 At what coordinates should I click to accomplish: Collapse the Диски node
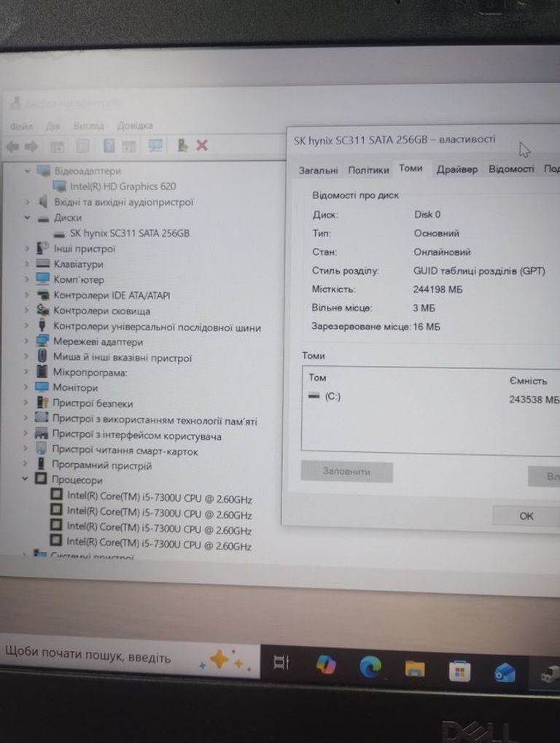pyautogui.click(x=27, y=218)
